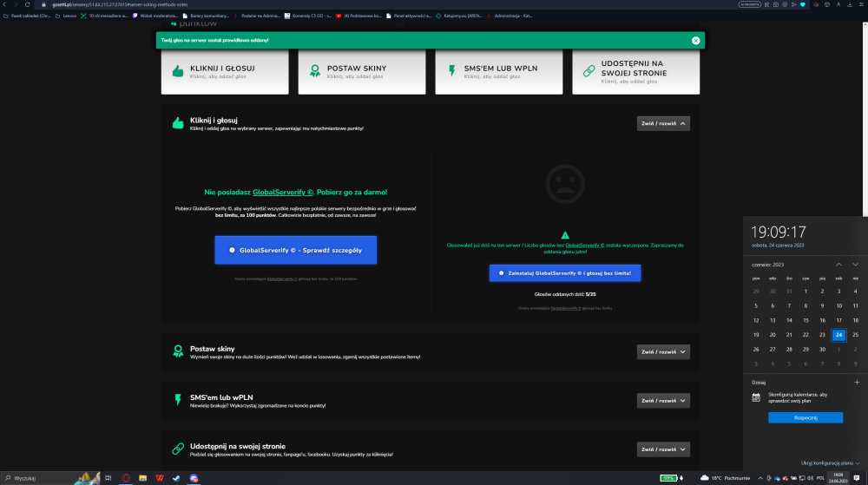Screen dimensions: 868x485
Task: Click the lightning icon beside SMS'em lub wPLN section
Action: tap(178, 400)
